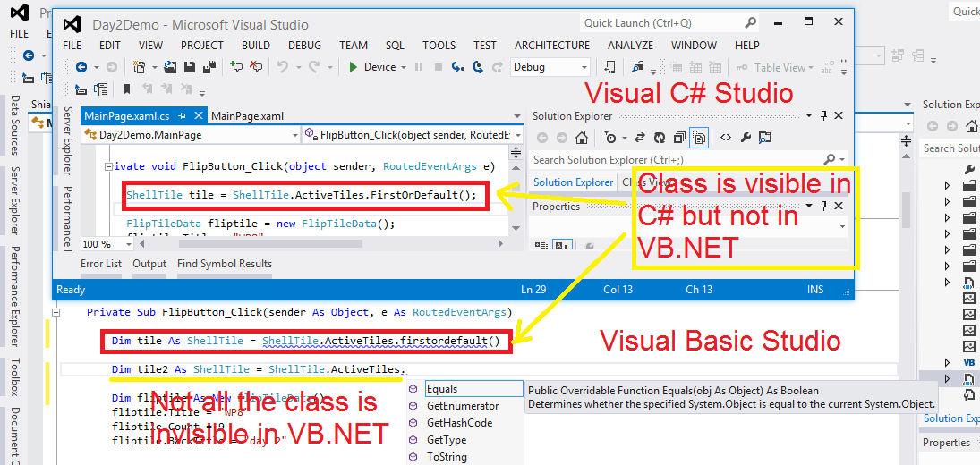Toggle auto-hide pin on Properties panel
The width and height of the screenshot is (980, 465).
pyautogui.click(x=823, y=206)
